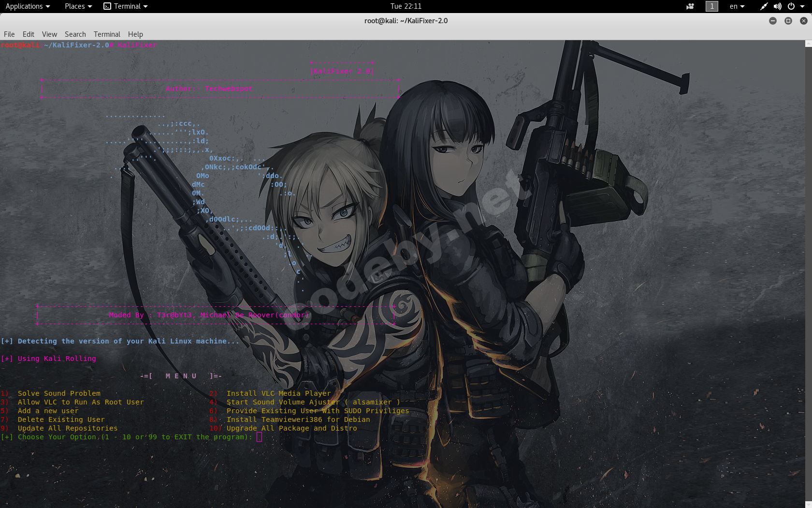Viewport: 812px width, 508px height.
Task: Open the Terminal menu in the menu bar
Action: 107,34
